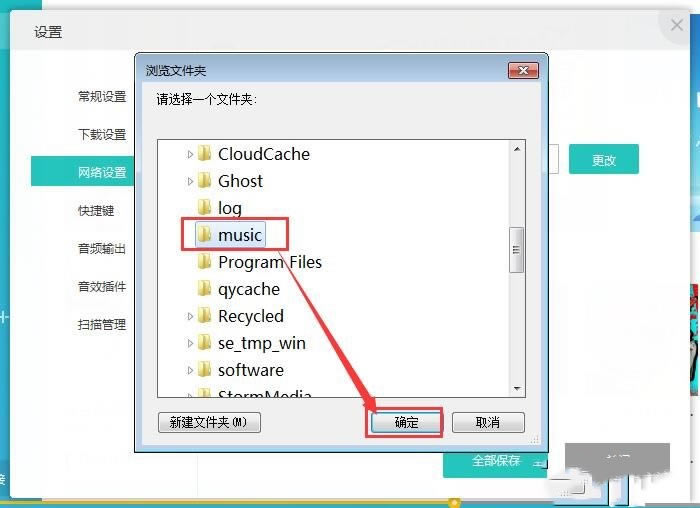This screenshot has width=700, height=508.
Task: Select the log folder icon
Action: click(205, 208)
